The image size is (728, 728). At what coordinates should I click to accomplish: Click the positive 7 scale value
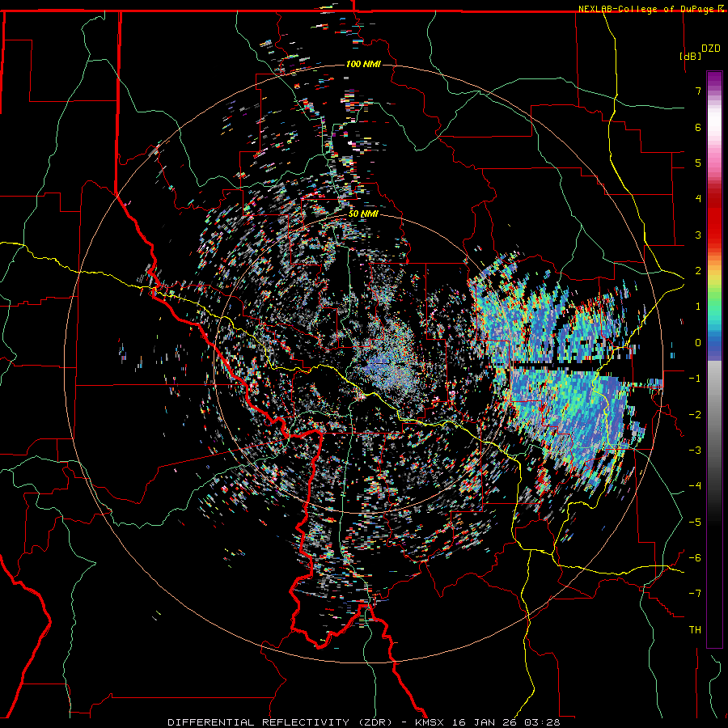tap(698, 91)
